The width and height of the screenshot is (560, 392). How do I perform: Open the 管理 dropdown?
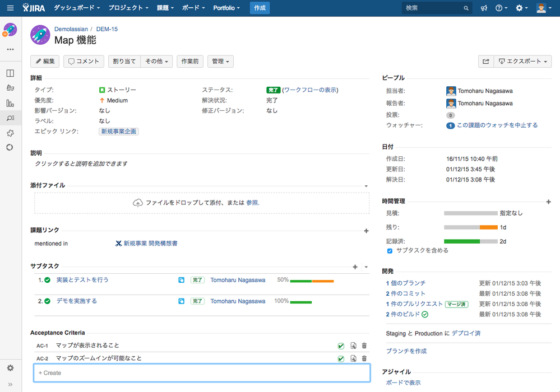pos(220,62)
